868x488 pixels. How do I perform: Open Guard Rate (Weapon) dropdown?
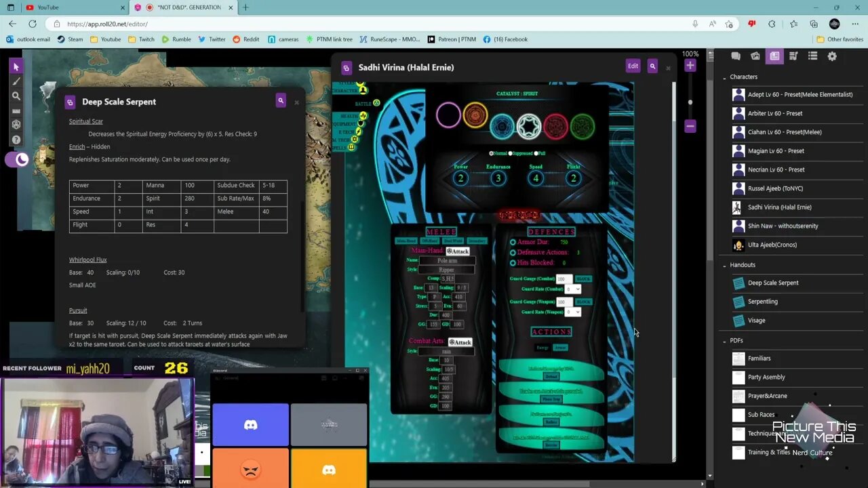pos(574,312)
